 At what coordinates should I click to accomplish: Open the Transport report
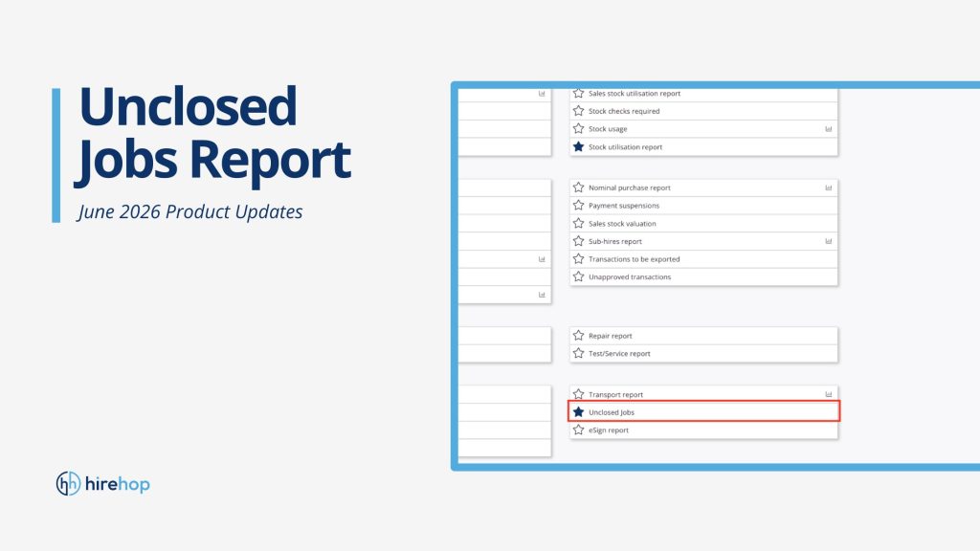615,395
